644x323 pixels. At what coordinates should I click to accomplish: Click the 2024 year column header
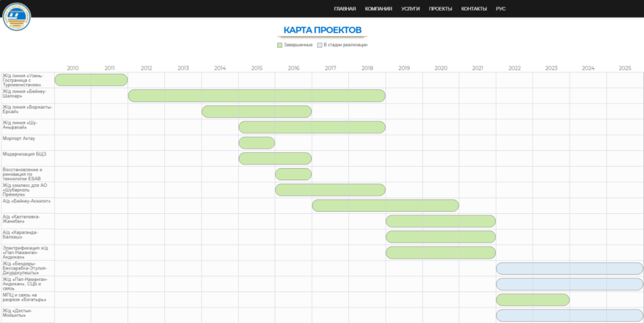(x=588, y=68)
